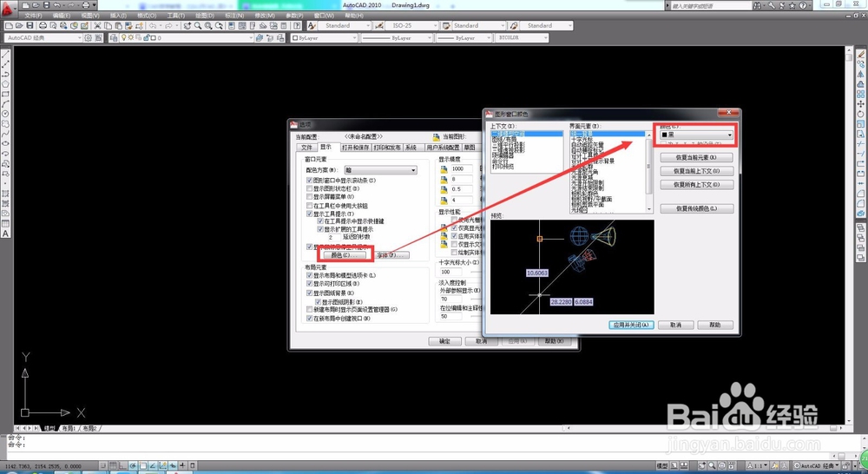Toggle 在工具提示中显示快捷键 checkbox
868x474 pixels.
pos(320,221)
